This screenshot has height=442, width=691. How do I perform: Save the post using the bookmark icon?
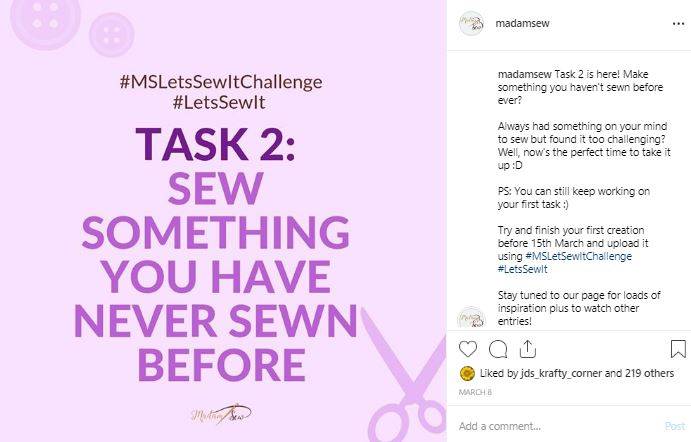point(678,349)
